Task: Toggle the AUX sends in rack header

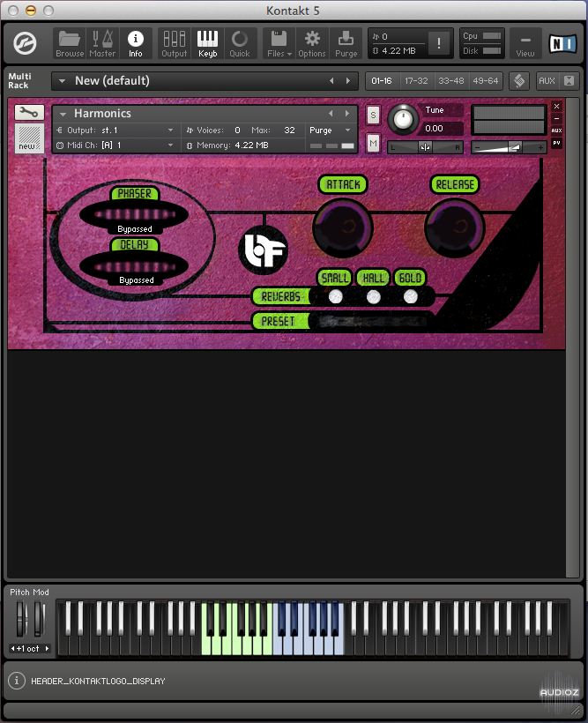Action: click(547, 81)
